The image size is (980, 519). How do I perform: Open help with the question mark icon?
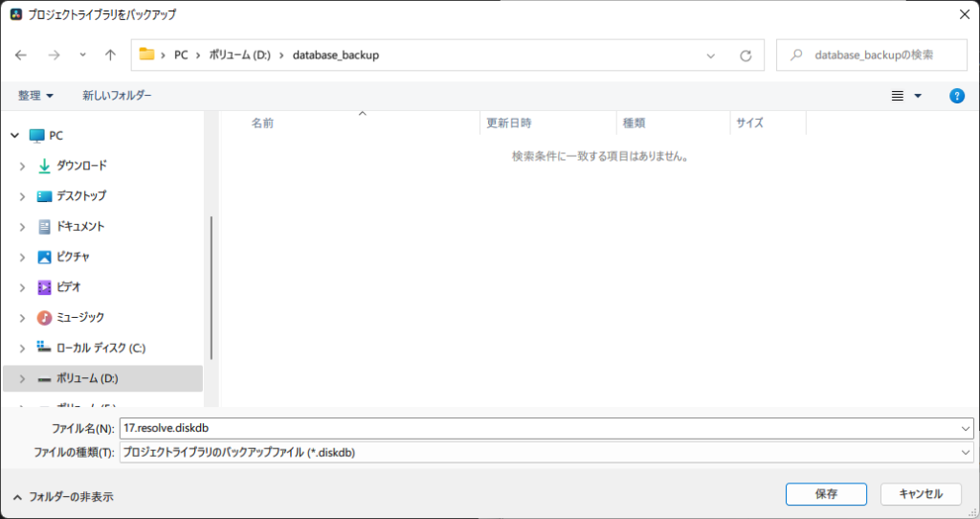click(x=957, y=96)
